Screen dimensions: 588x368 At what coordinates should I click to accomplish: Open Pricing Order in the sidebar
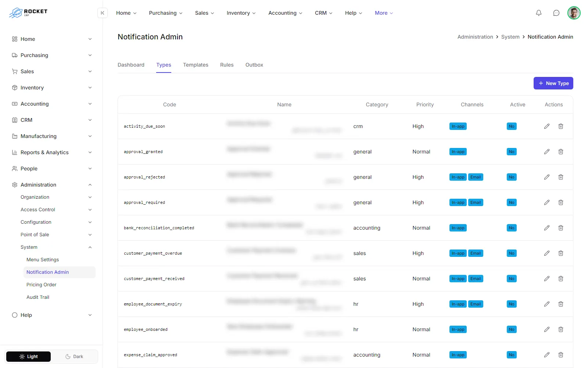tap(42, 285)
